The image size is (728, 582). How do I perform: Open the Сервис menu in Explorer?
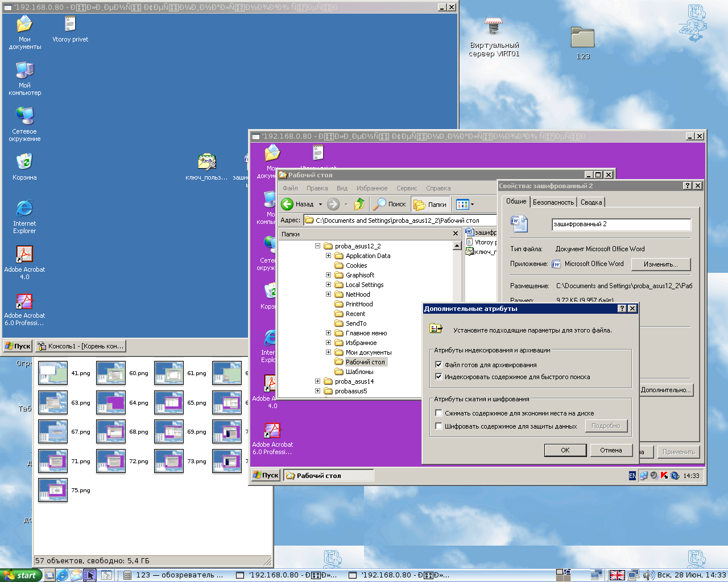[406, 188]
